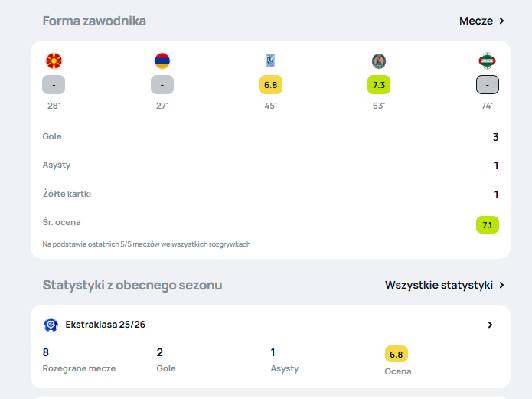This screenshot has height=399, width=532.
Task: Select the grey dash badge above 27'
Action: tap(162, 84)
